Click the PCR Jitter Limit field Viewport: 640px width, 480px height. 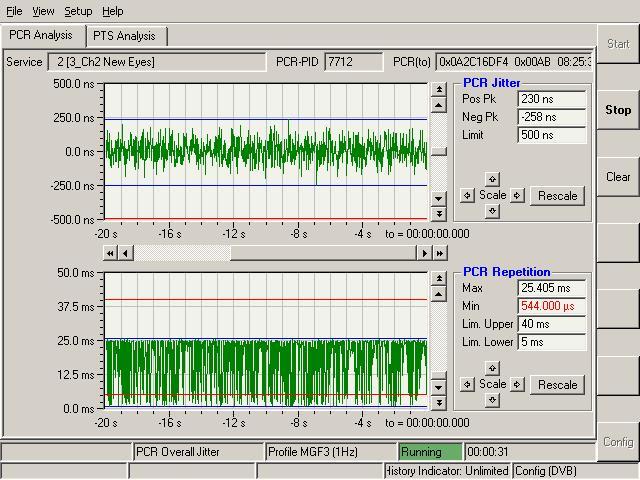pos(551,135)
